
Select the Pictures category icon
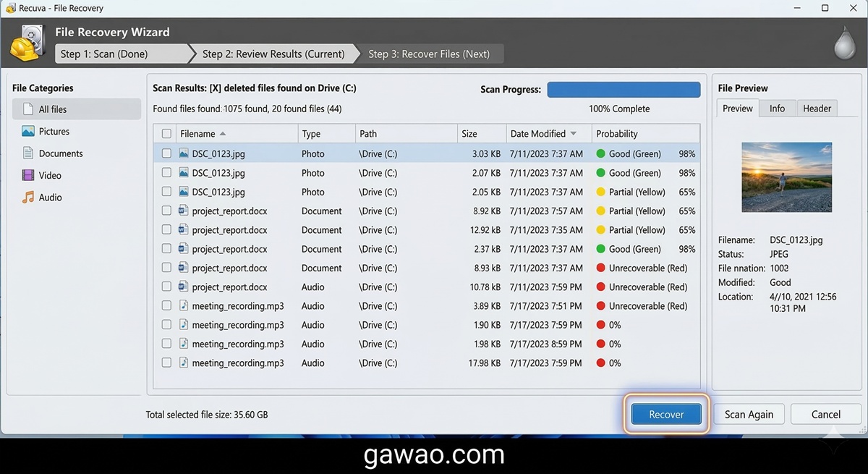(x=28, y=131)
